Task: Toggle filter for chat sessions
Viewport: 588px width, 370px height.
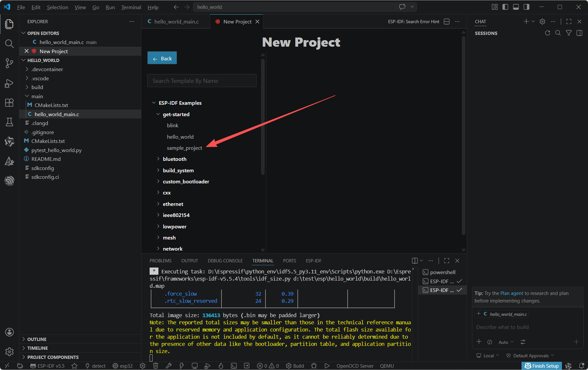Action: 568,33
